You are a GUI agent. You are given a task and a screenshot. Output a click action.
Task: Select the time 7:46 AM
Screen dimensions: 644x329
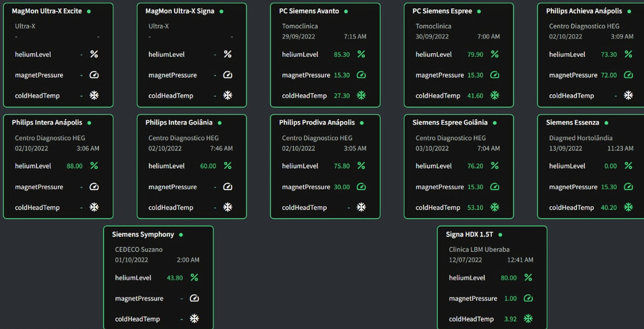click(x=222, y=148)
